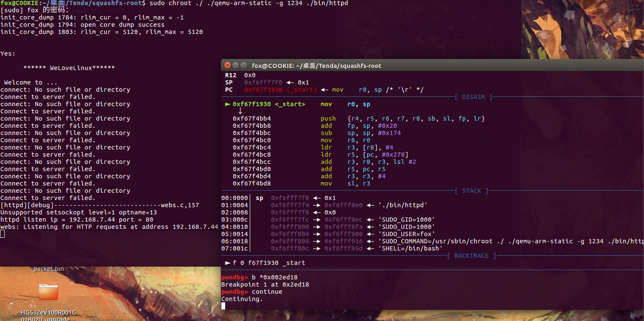Select address 0xf67f4bcc add line
Screen dimensions: 644x321
[x=324, y=162]
